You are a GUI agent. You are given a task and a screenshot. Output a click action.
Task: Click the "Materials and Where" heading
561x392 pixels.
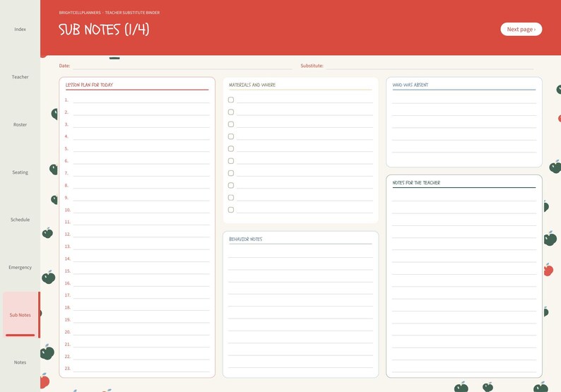(x=252, y=85)
